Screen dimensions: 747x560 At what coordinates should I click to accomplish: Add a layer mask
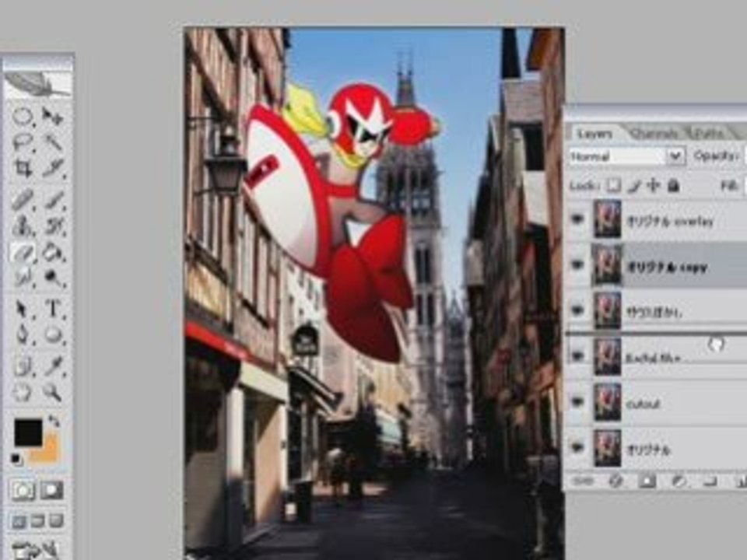(x=647, y=481)
